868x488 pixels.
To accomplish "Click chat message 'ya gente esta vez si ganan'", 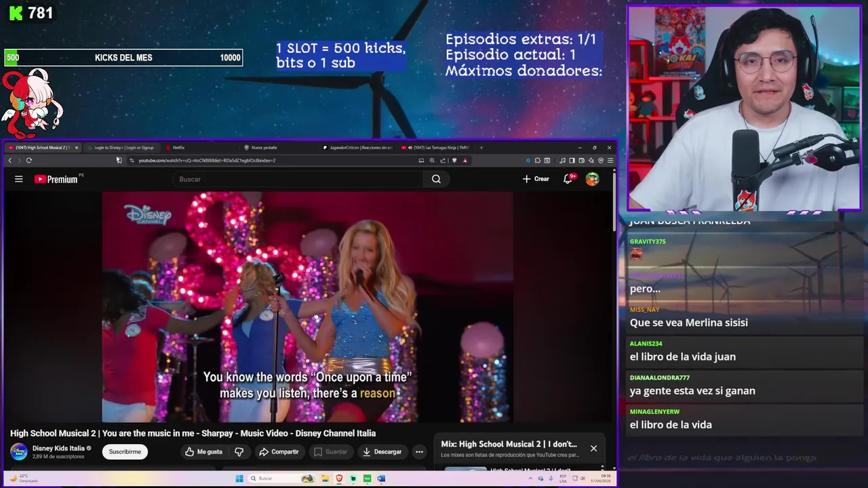I will click(x=692, y=390).
